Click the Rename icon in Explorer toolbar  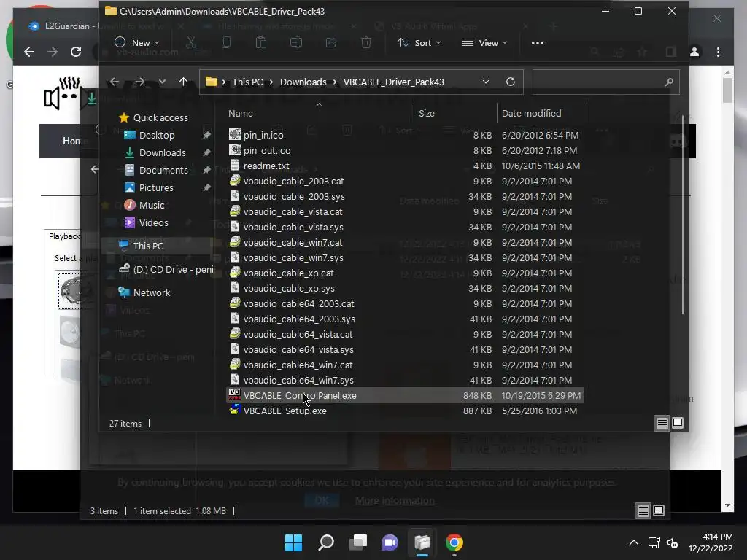click(296, 43)
